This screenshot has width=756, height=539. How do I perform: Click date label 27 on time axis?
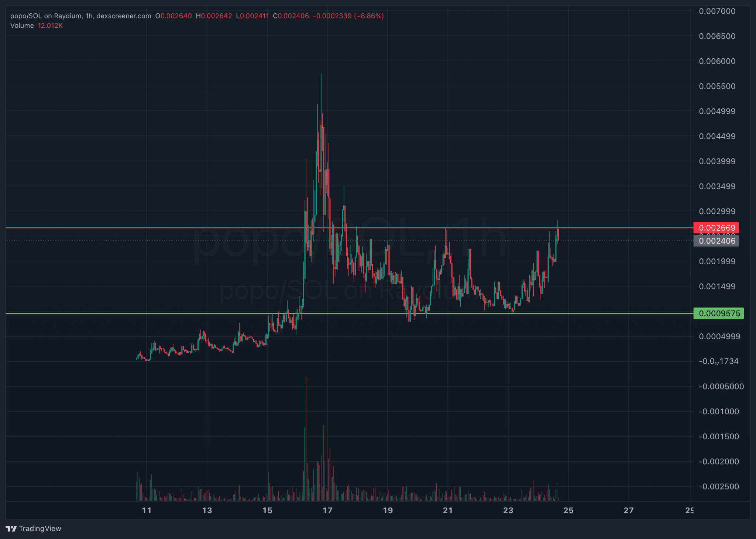point(629,511)
